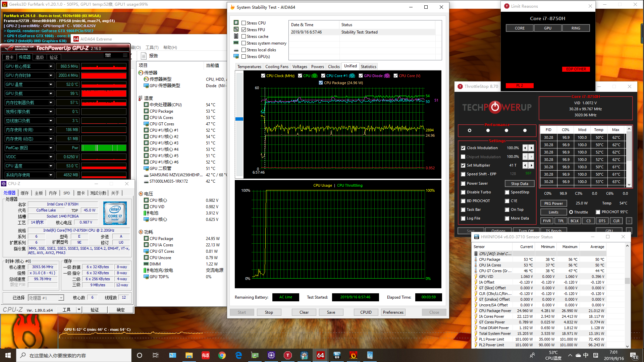Click FurMark icon in taskbar

(354, 355)
